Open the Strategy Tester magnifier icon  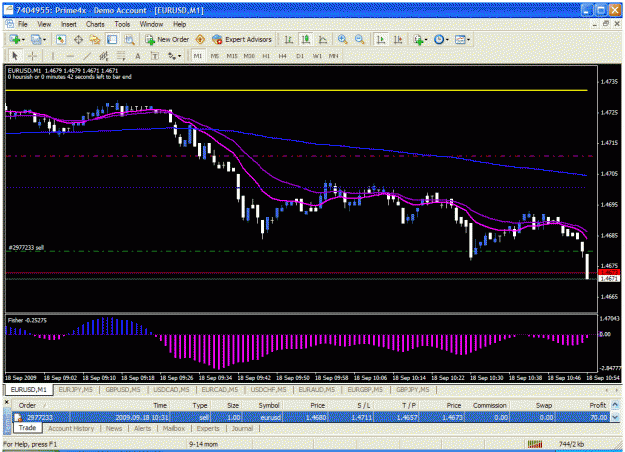[x=129, y=39]
